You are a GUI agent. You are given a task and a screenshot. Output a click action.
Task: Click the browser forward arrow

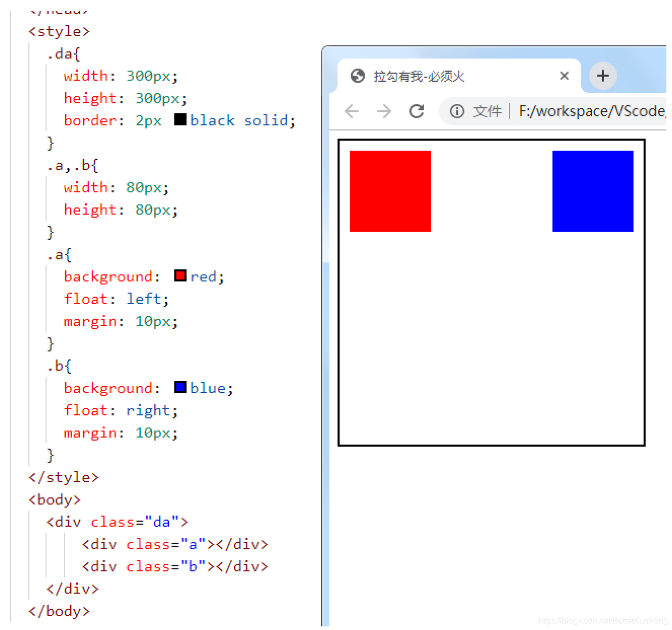[384, 111]
